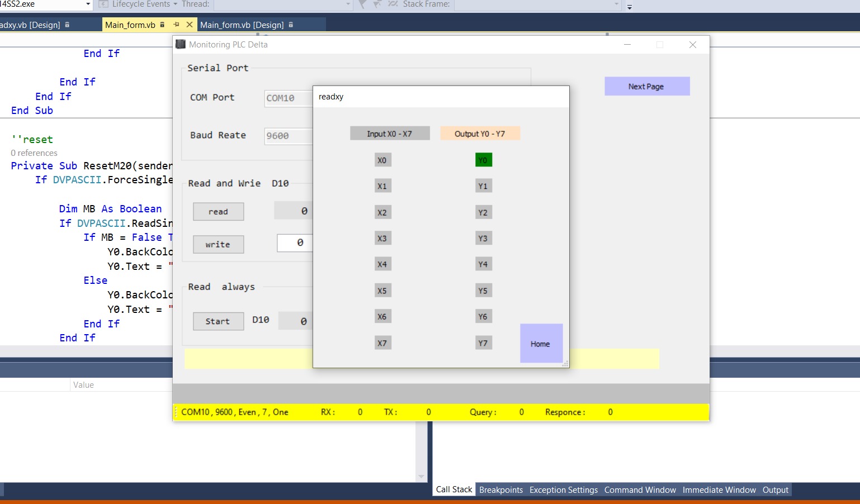Switch to the Main_form.vb [Design] tab
860x504 pixels.
pos(242,25)
